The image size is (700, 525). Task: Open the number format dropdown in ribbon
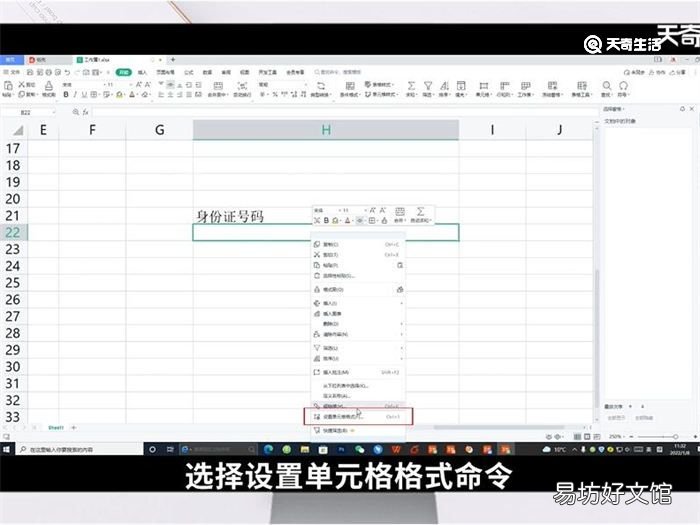[x=306, y=84]
